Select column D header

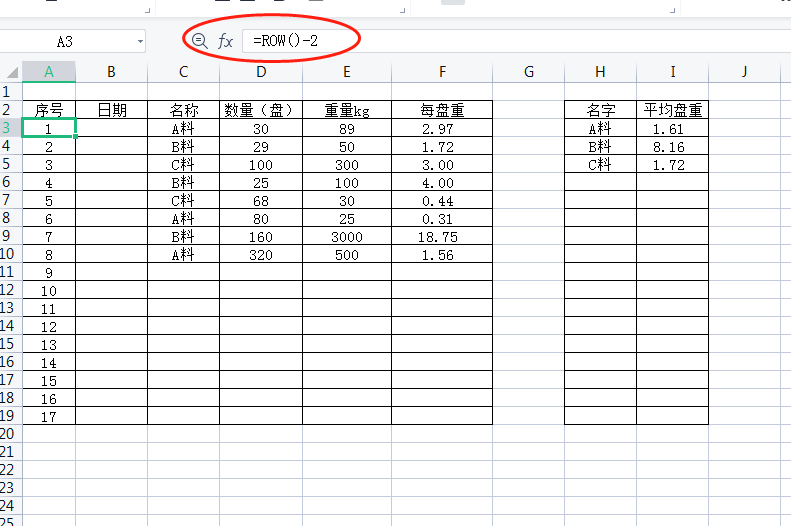[x=261, y=72]
